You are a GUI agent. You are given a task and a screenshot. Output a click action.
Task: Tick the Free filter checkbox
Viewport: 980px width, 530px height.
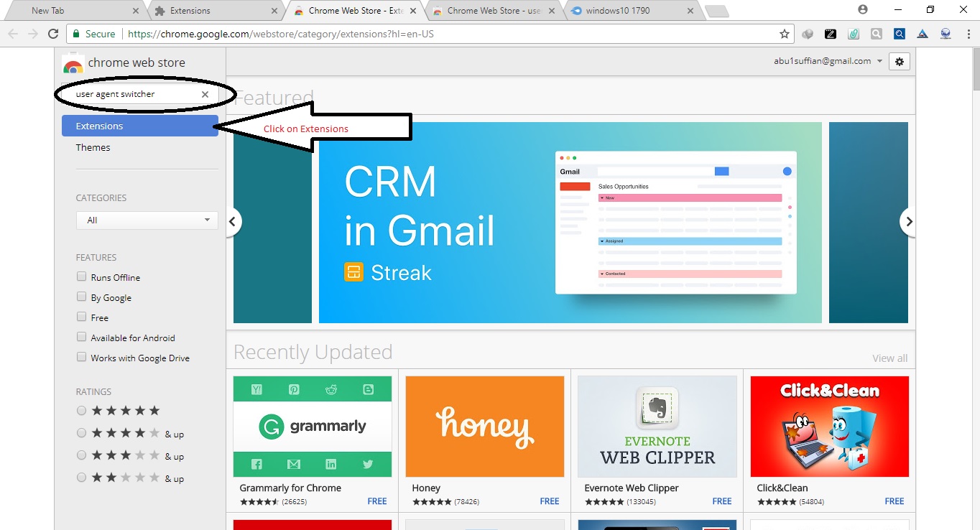(81, 317)
